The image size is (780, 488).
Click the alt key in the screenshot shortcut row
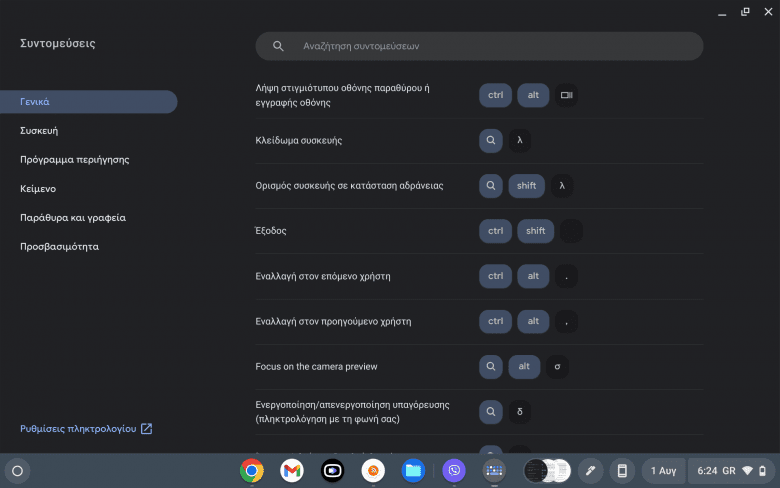(x=533, y=95)
